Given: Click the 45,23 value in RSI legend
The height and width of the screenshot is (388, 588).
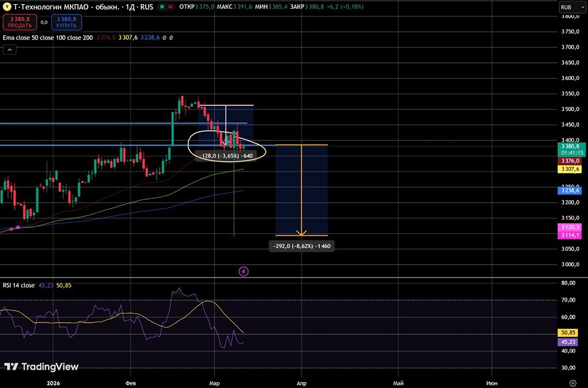Looking at the screenshot, I should [46, 285].
